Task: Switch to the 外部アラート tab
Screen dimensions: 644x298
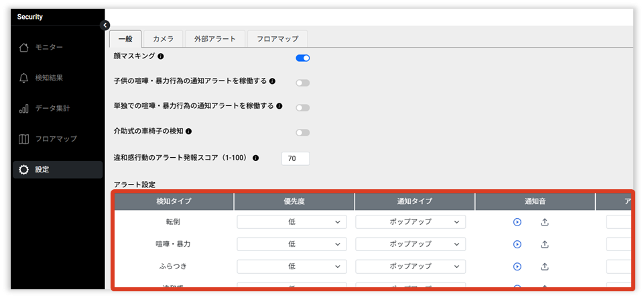Action: click(214, 39)
